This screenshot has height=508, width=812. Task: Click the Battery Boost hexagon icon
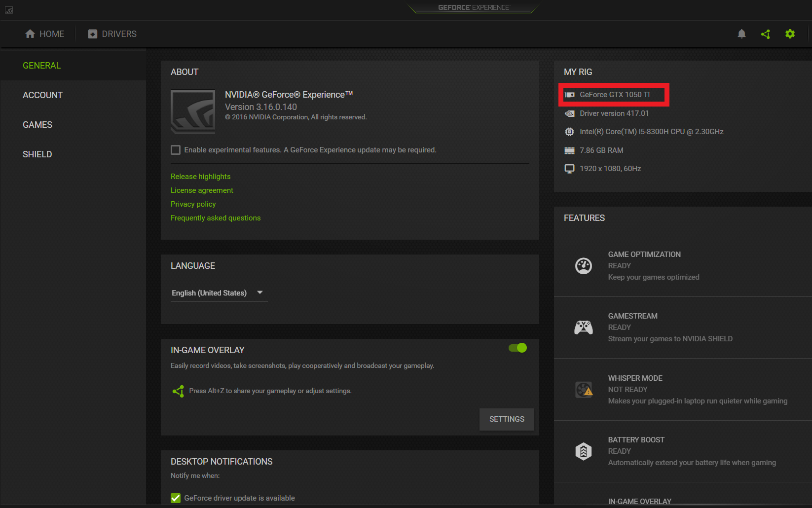click(x=584, y=451)
